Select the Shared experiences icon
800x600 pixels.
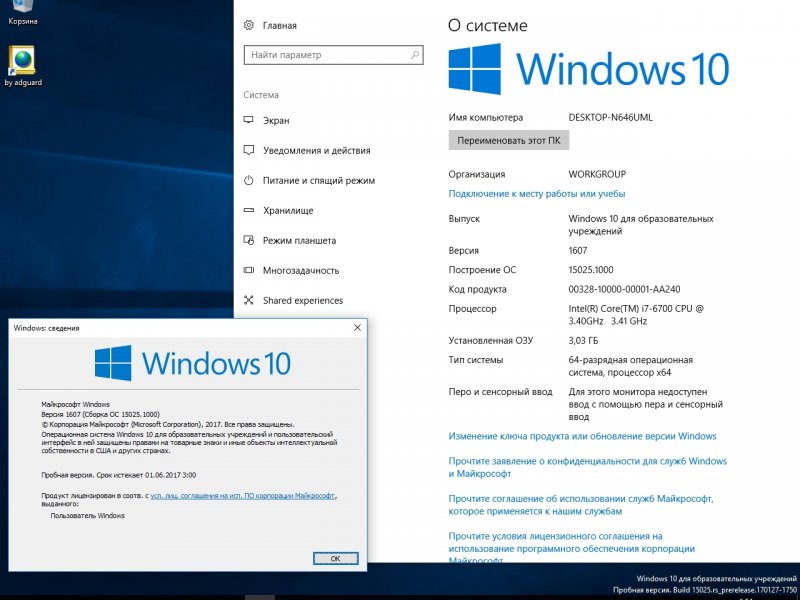tap(248, 300)
